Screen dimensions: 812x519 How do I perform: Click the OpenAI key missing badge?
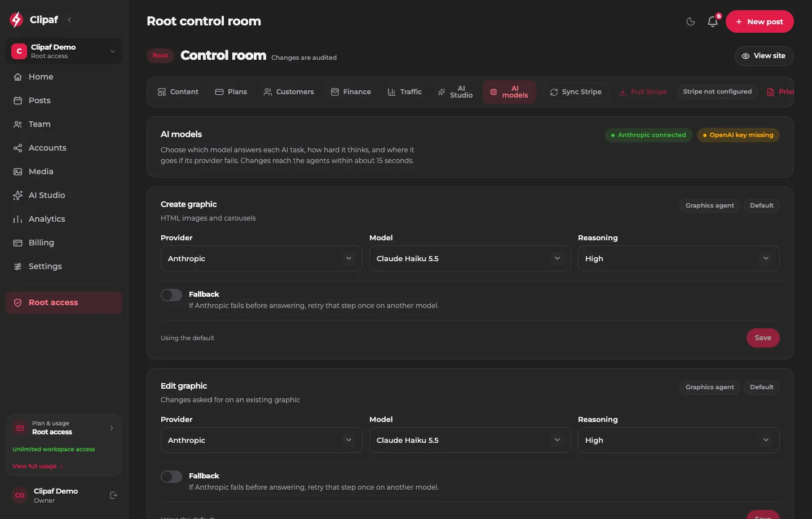[x=738, y=135]
